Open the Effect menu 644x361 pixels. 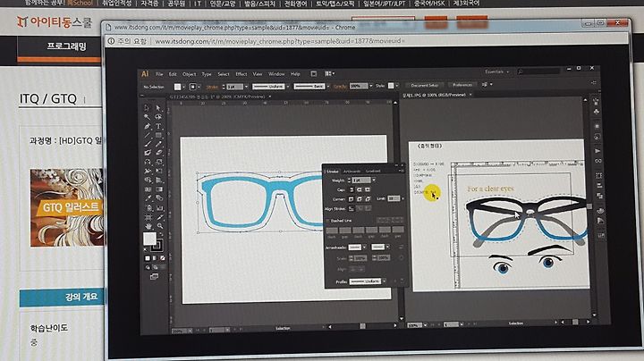coord(241,74)
